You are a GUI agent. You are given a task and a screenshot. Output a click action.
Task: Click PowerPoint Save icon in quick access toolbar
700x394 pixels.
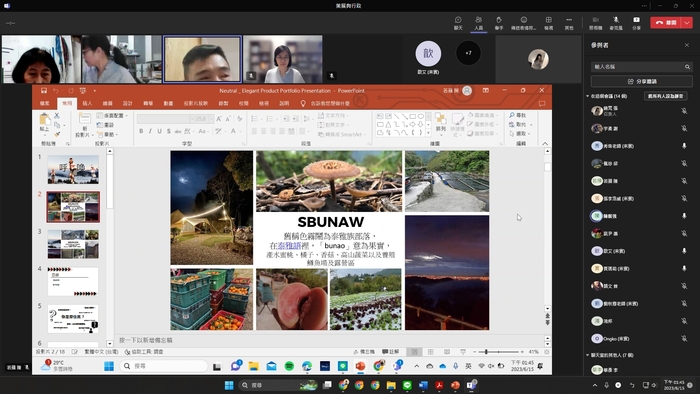point(44,91)
